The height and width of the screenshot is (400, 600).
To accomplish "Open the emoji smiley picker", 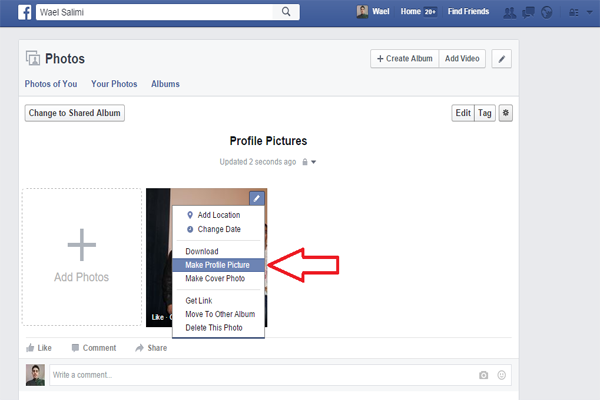I will 502,375.
